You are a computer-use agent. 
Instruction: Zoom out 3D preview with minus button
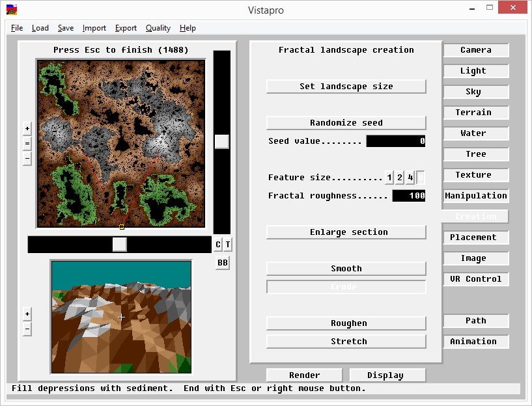(27, 329)
